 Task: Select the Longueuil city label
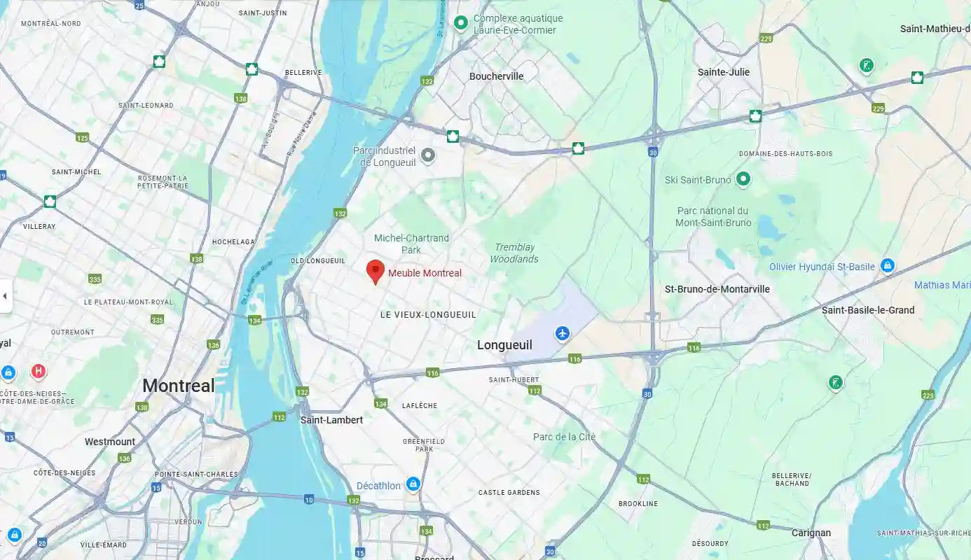[x=504, y=345]
